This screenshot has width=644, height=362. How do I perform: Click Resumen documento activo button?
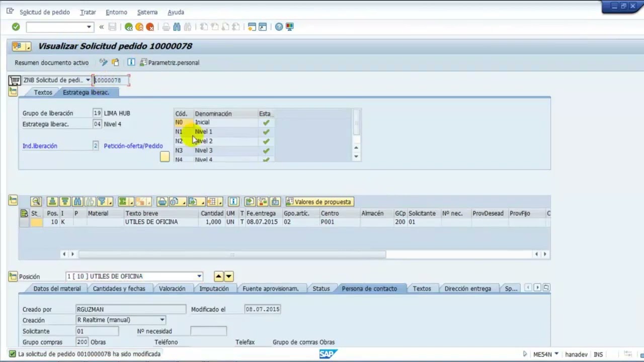tap(52, 63)
